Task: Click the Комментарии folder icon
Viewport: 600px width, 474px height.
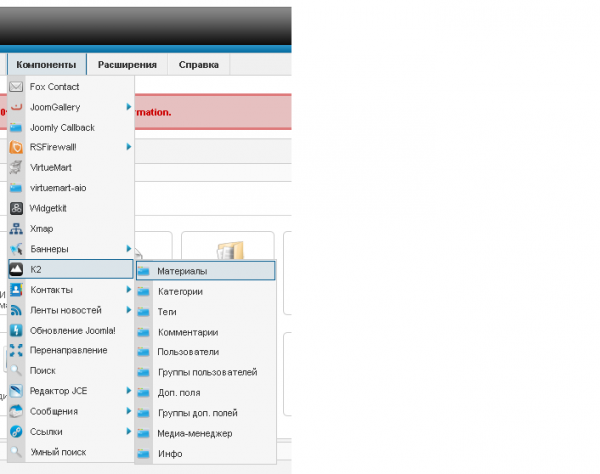Action: point(143,332)
